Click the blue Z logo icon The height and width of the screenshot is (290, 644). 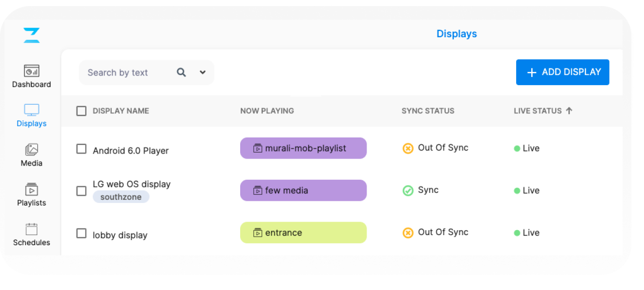31,35
